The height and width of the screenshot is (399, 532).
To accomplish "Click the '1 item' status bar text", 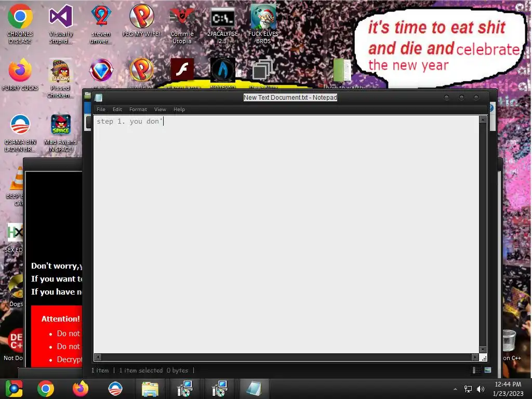I will point(100,370).
